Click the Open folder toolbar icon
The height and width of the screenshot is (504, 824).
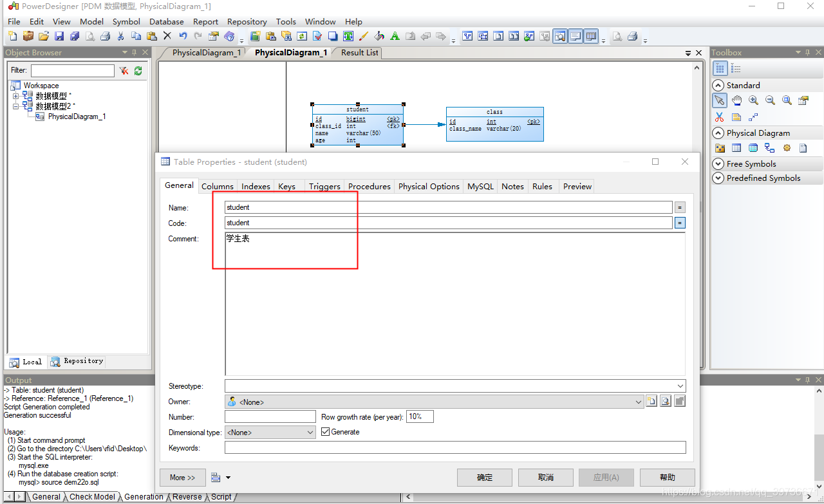click(x=43, y=36)
